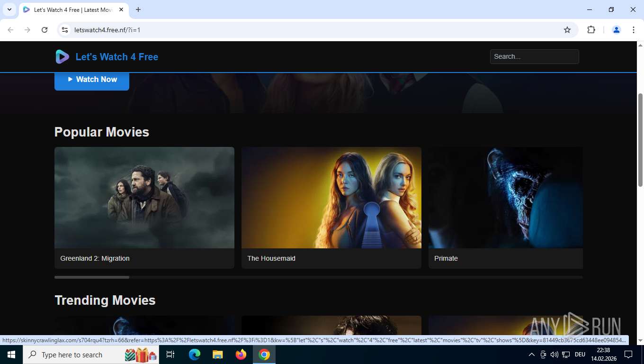Click the browser Back arrow

(10, 30)
